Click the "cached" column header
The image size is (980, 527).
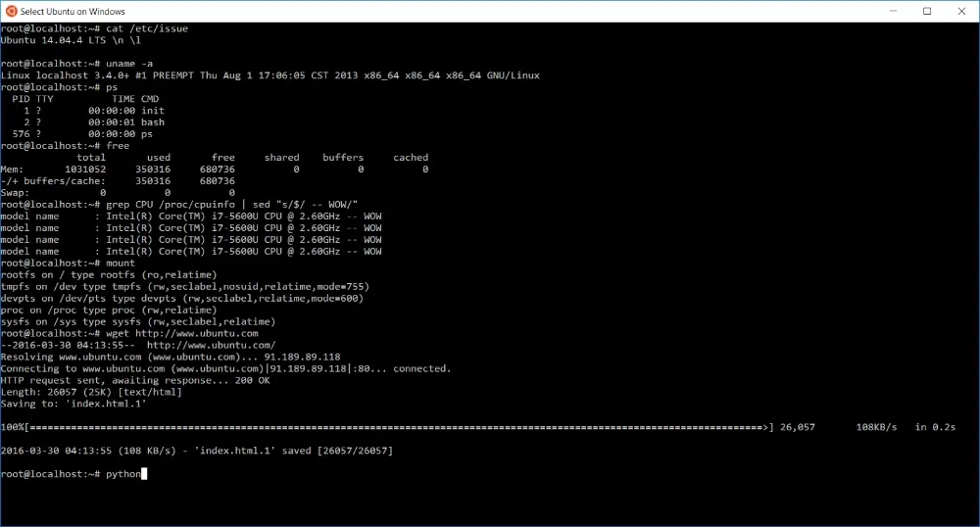[x=411, y=158]
